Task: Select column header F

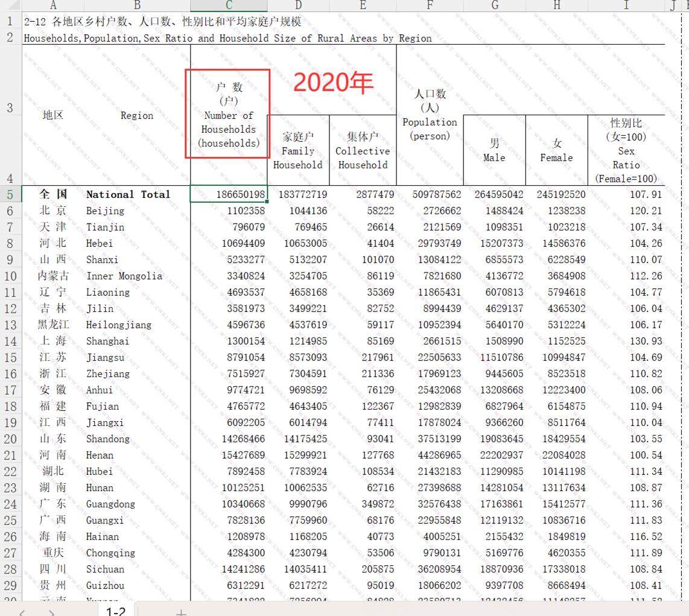Action: pos(430,5)
